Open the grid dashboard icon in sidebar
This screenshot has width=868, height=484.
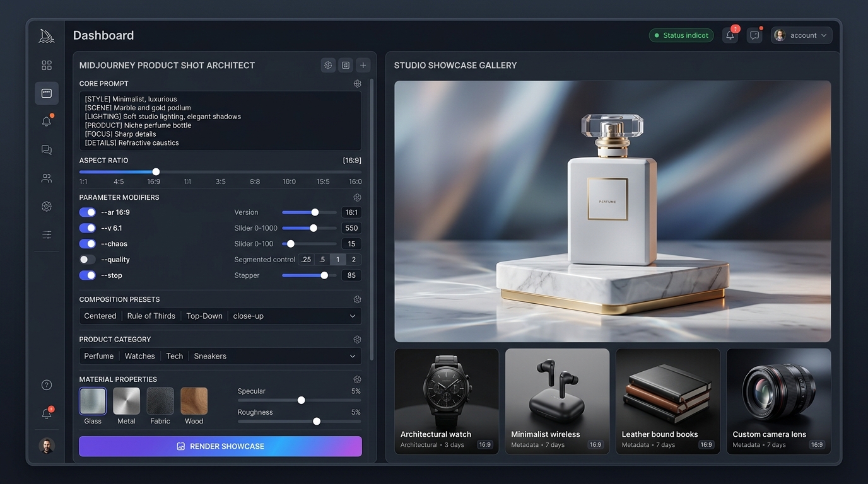(x=47, y=66)
